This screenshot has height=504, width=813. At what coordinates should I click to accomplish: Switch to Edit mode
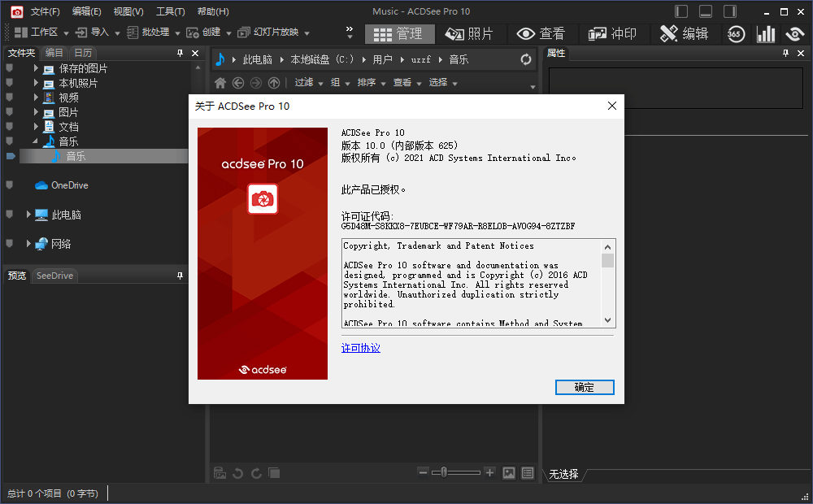[x=684, y=34]
